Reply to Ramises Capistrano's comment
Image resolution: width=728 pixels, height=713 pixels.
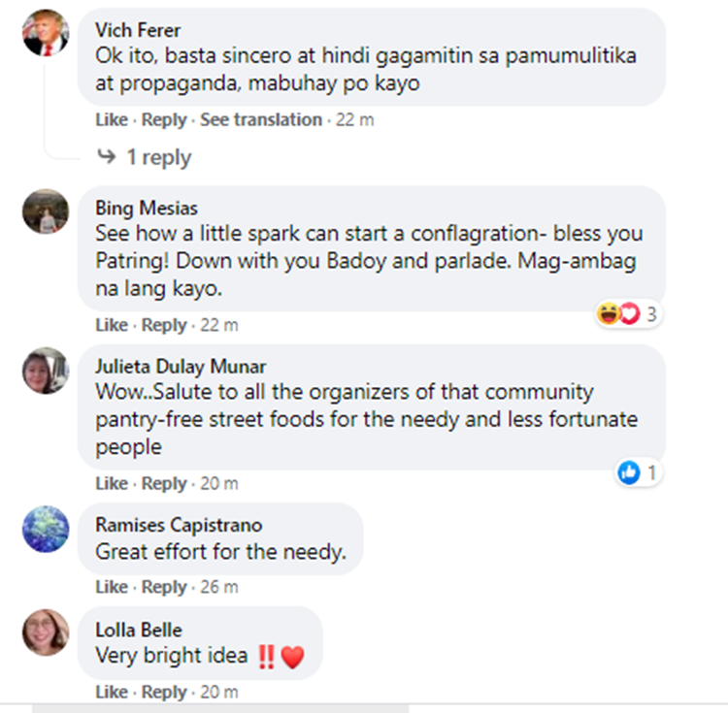[164, 587]
